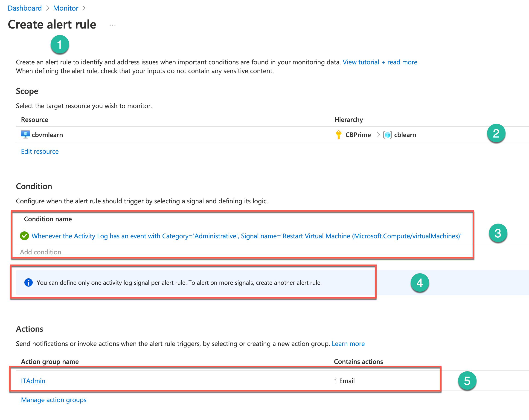Click the cbvmlearn virtual machine icon

25,135
